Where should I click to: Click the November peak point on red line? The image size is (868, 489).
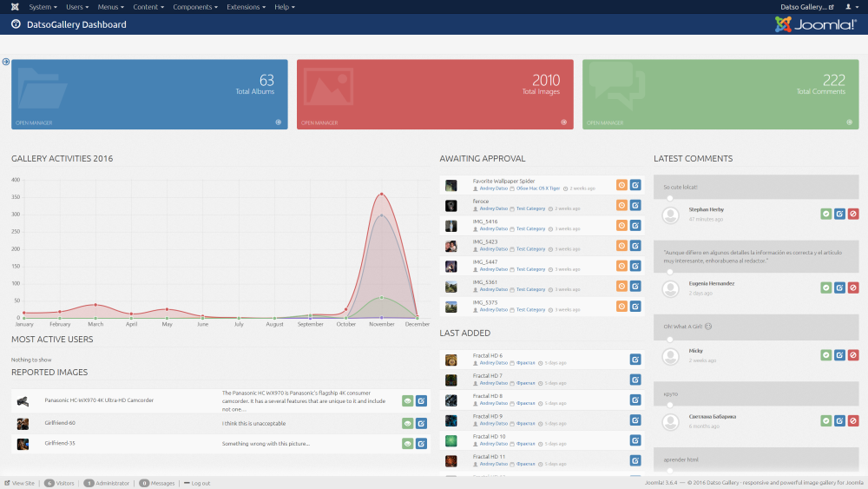[x=381, y=195]
